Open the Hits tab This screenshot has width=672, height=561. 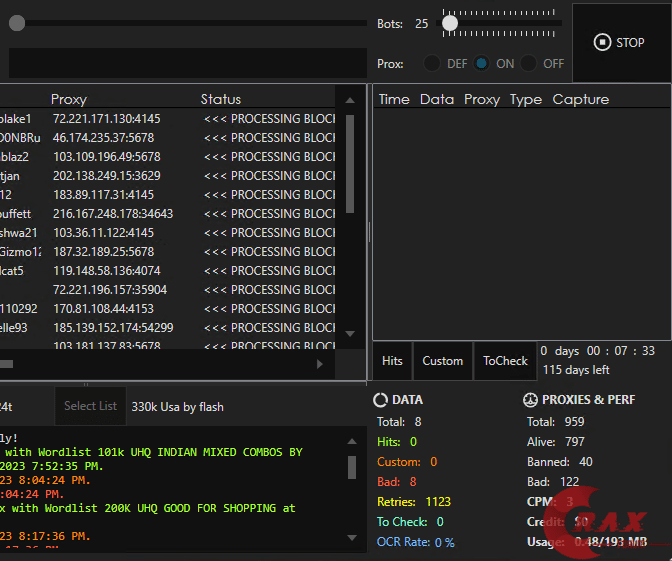point(392,361)
